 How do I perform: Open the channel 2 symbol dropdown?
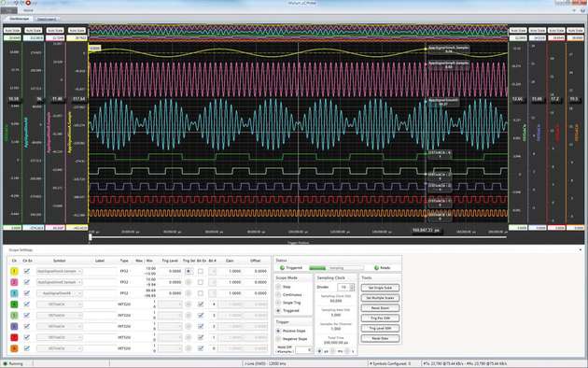point(59,282)
